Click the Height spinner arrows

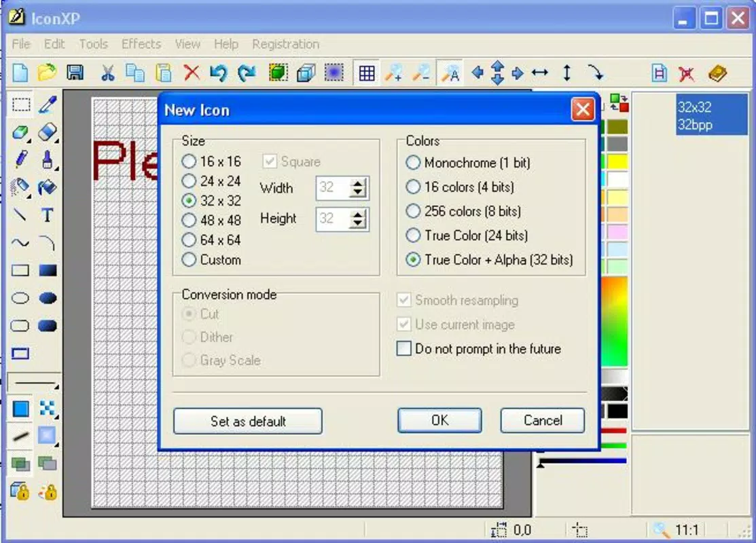(358, 219)
